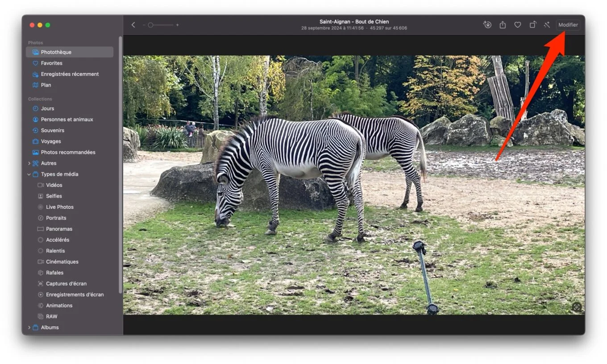Click the green maximize window button
The height and width of the screenshot is (364, 607).
(48, 25)
